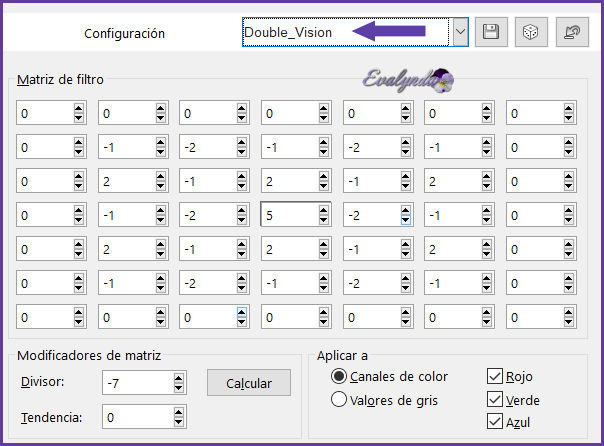Viewport: 604px width, 446px height.
Task: Toggle the Verde channel checkbox
Action: click(495, 399)
